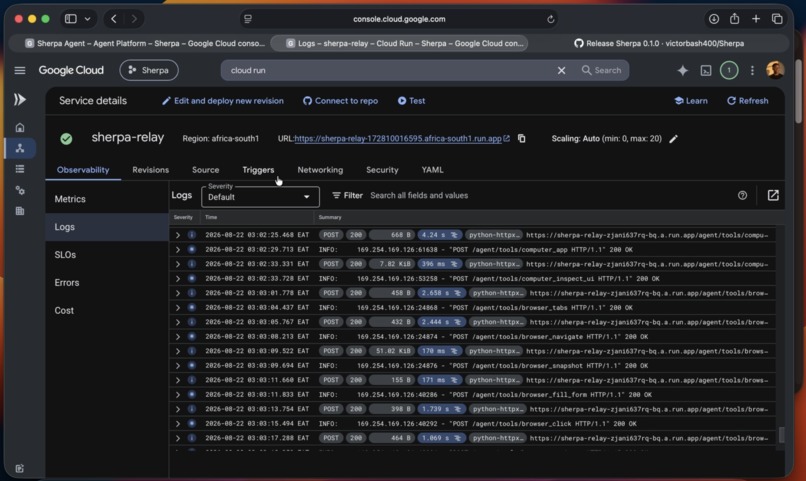Select SLOs in the side panel
Image resolution: width=806 pixels, height=481 pixels.
(107, 254)
